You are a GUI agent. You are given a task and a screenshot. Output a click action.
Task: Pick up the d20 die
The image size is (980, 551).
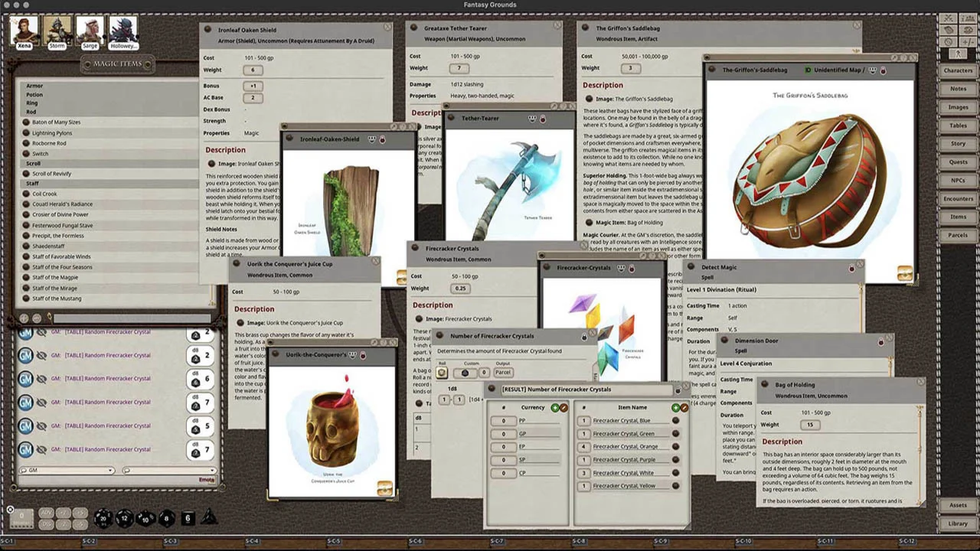pos(103,518)
